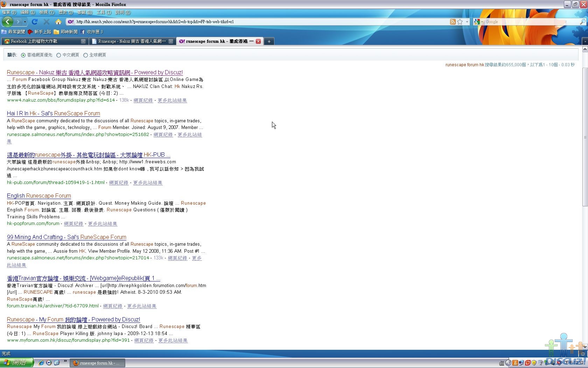Open the 工具 (Tools) menu
This screenshot has width=588, height=368.
pos(104,12)
